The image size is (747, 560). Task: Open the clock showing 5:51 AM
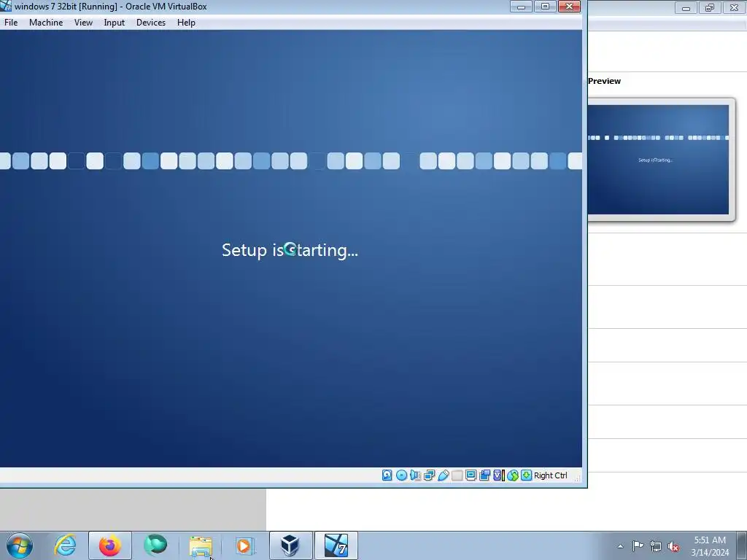pos(710,546)
